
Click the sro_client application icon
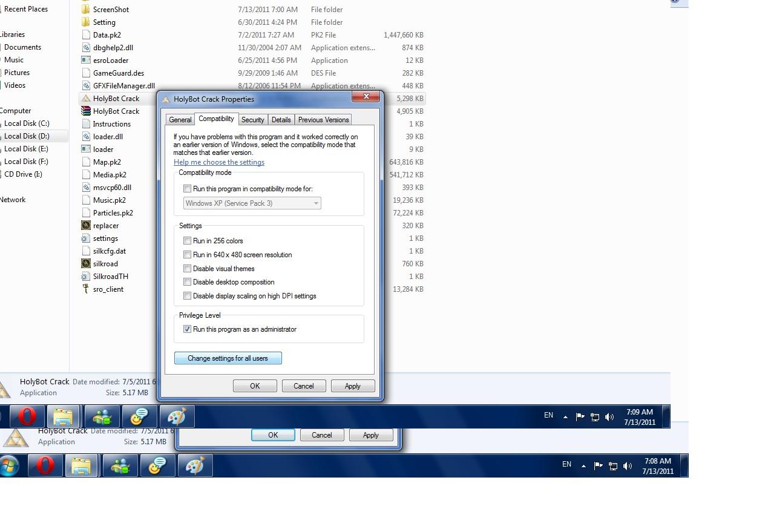point(86,289)
